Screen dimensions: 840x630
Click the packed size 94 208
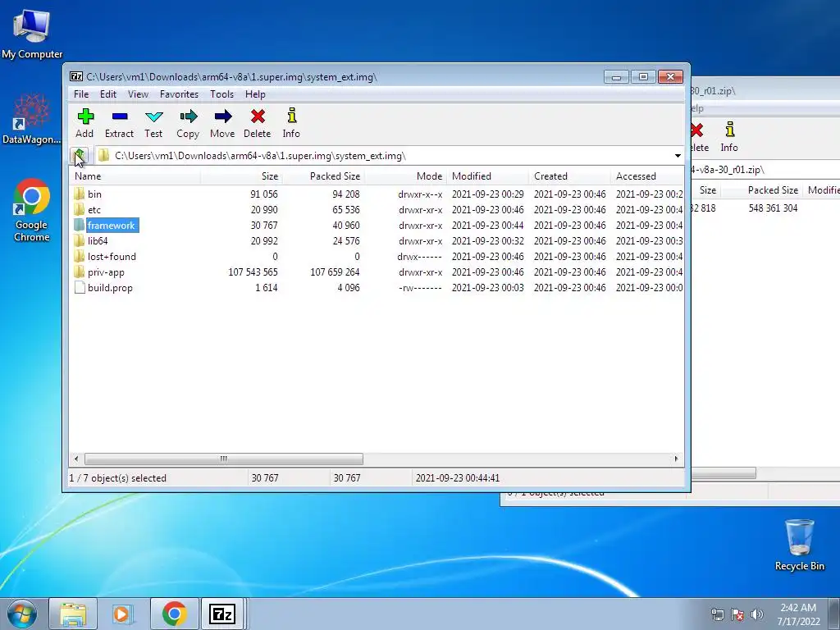tap(346, 194)
